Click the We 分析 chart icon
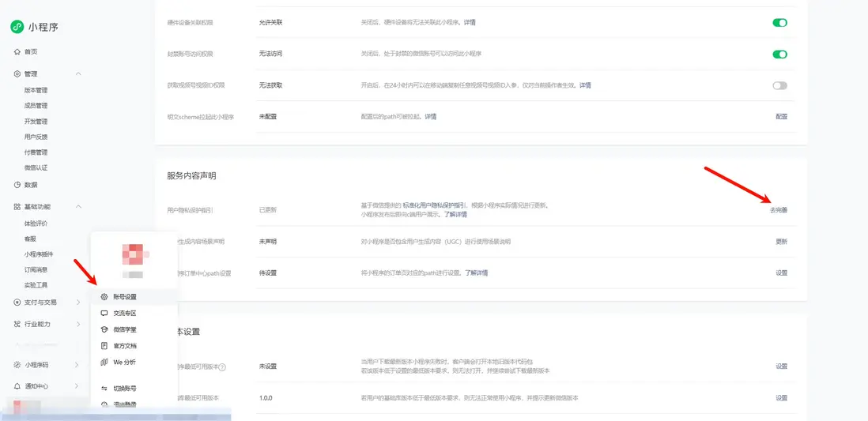Image resolution: width=868 pixels, height=421 pixels. (x=104, y=363)
